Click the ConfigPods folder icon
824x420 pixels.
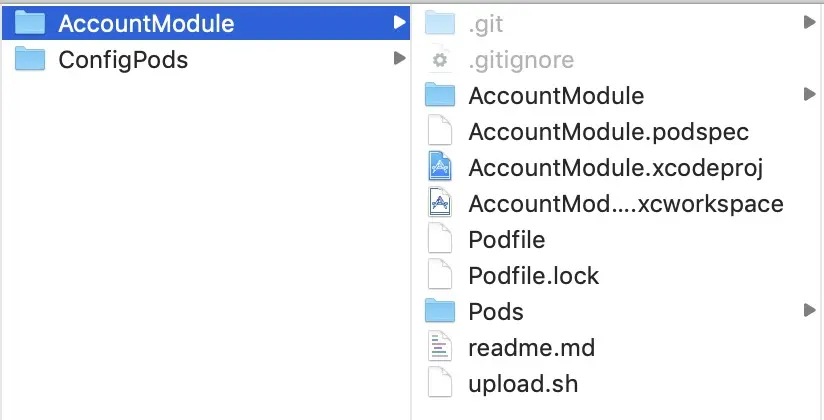pyautogui.click(x=30, y=59)
